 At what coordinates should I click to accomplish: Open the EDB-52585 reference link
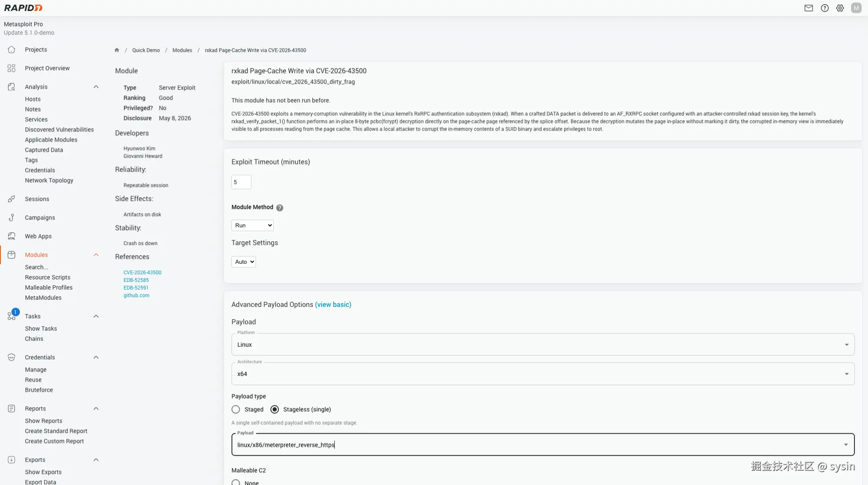[136, 280]
